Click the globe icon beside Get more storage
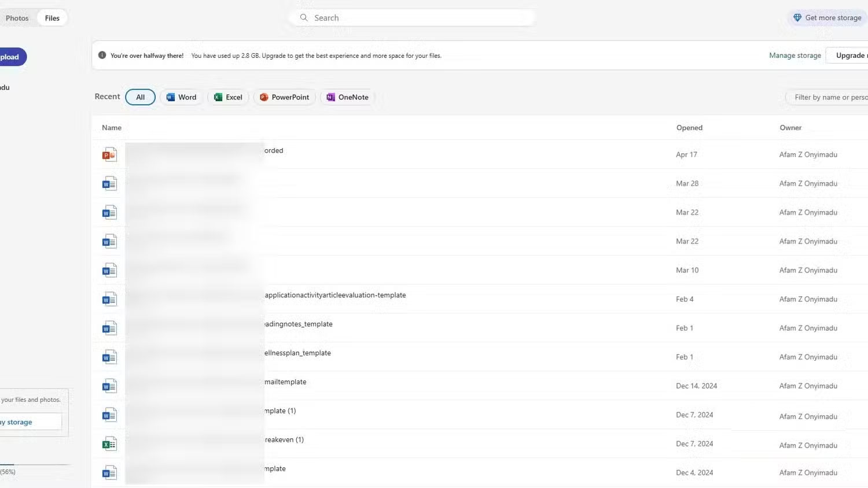 click(797, 18)
